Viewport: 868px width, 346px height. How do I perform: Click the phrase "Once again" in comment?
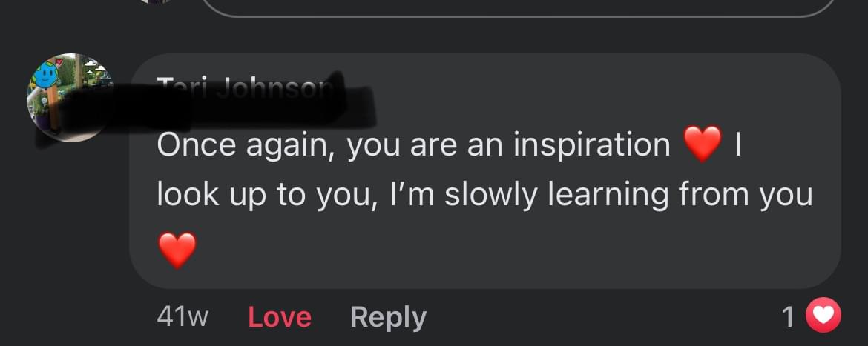click(239, 144)
